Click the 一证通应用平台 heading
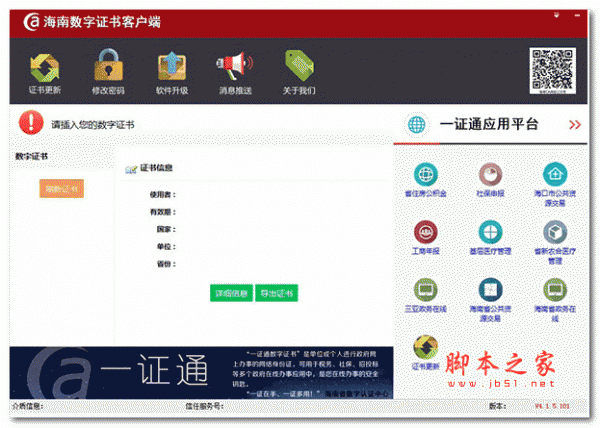 489,124
